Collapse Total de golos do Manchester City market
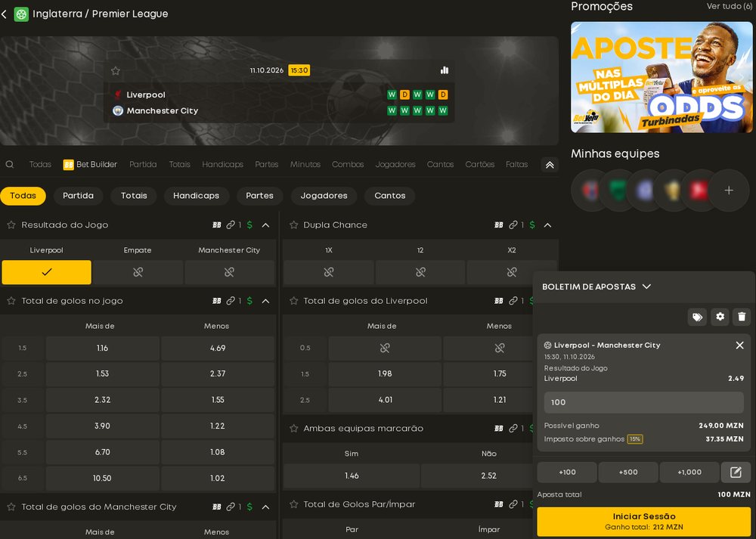756x539 pixels. tap(265, 506)
